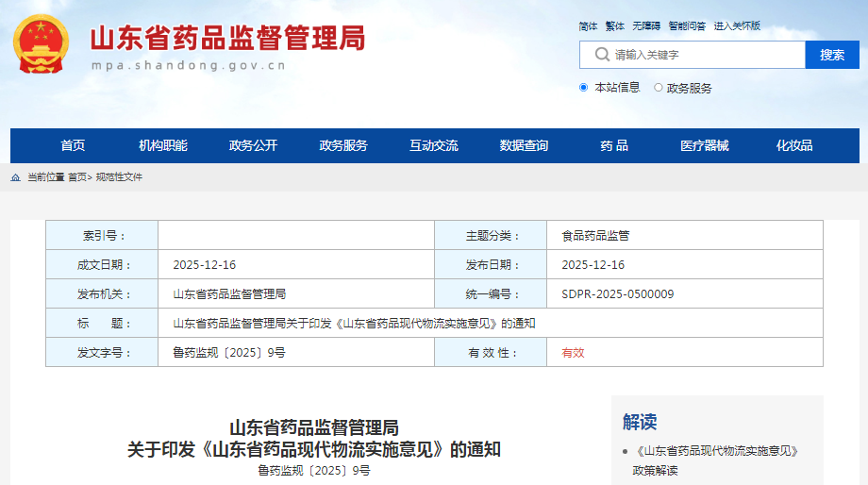Open the 无障碍 accessibility link

(646, 26)
